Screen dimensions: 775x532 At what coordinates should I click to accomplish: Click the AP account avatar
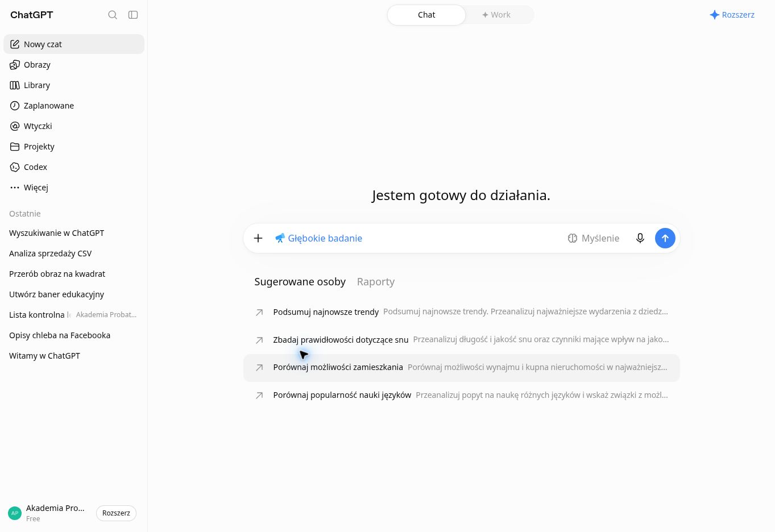pos(15,513)
